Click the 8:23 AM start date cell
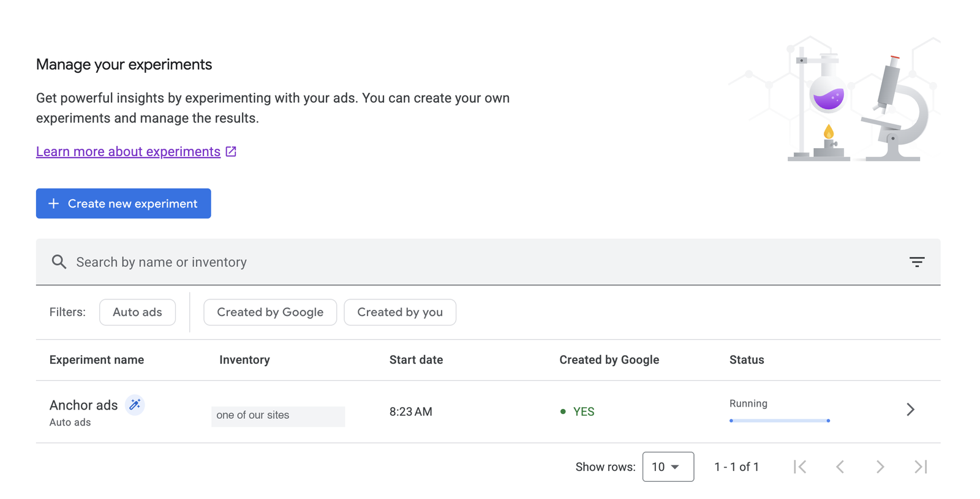The height and width of the screenshot is (499, 980). (411, 411)
